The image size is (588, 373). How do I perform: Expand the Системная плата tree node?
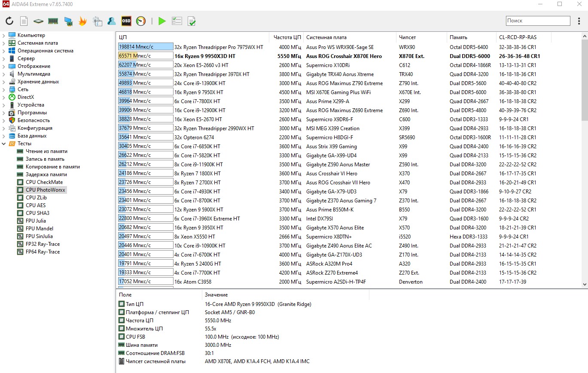4,43
